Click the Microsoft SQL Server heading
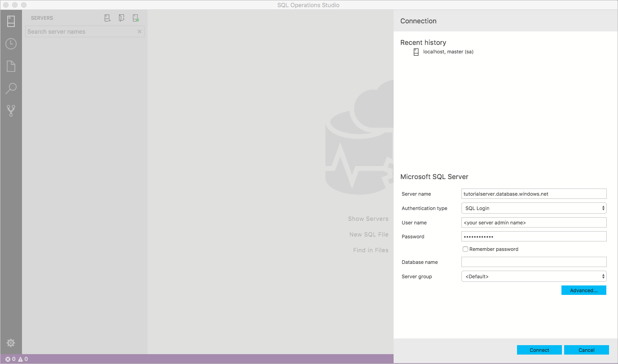Screen dimensions: 618x364 (x=434, y=177)
